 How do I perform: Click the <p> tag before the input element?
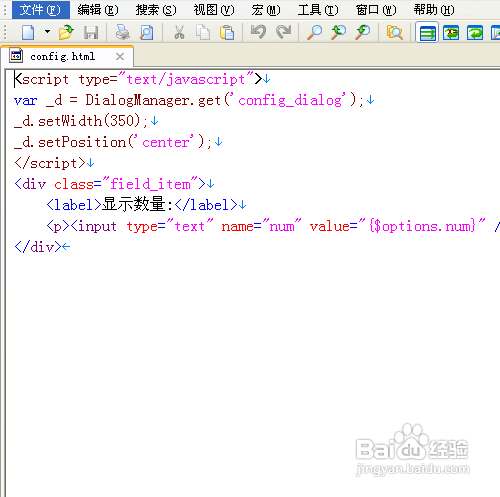tap(58, 226)
